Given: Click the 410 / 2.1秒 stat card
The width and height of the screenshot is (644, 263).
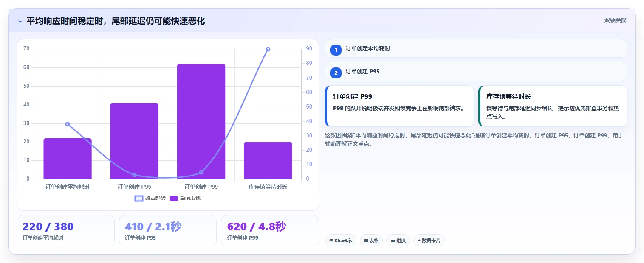Looking at the screenshot, I should coord(168,231).
